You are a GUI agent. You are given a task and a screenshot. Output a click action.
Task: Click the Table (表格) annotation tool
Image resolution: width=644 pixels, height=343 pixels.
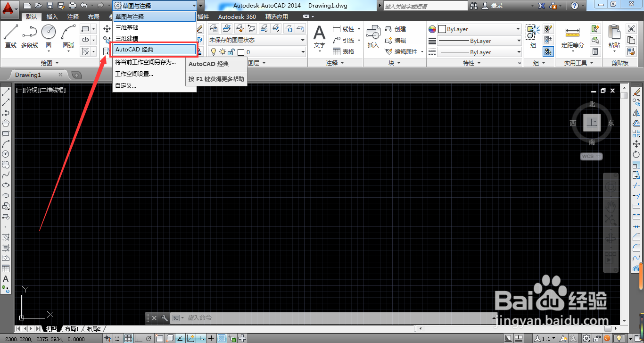click(343, 51)
